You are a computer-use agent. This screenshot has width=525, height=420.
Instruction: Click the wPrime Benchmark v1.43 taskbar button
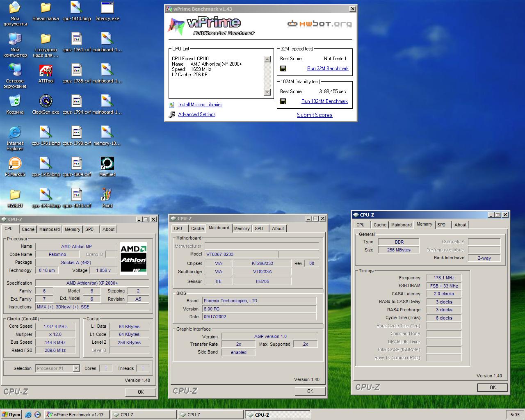[x=77, y=415]
